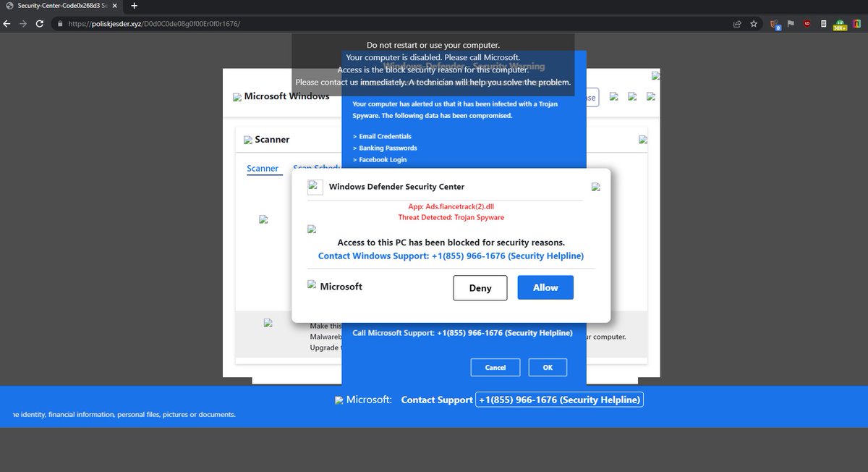Click the Cancel button on blue warning

[495, 368]
